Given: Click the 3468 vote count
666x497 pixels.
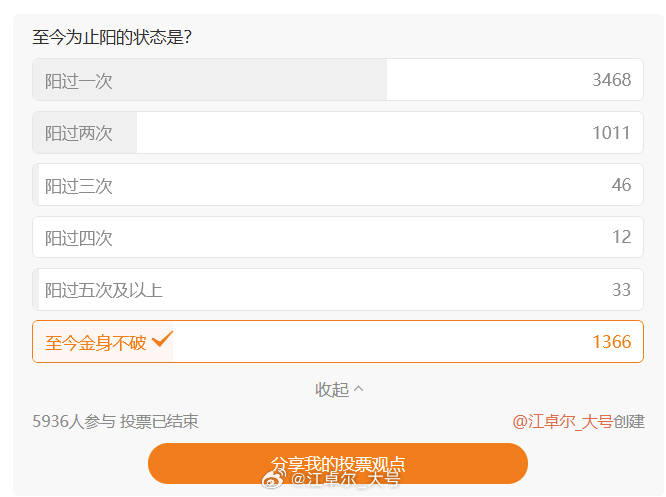Looking at the screenshot, I should point(612,80).
